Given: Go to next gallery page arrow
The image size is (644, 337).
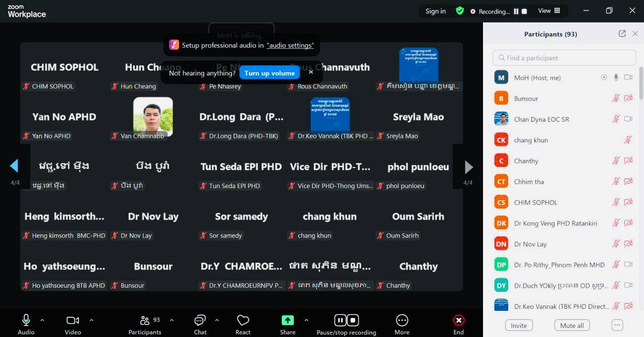Looking at the screenshot, I should 468,167.
